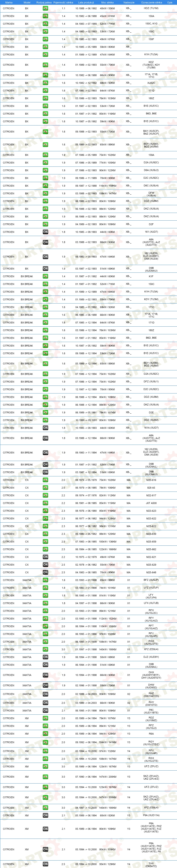Select the power value 95kW / 129KM
Image resolution: width=177 pixels, height=868 pixels.
107,864
